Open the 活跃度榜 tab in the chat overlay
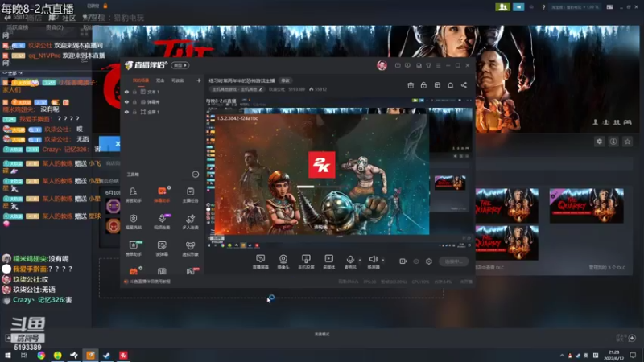 click(17, 27)
